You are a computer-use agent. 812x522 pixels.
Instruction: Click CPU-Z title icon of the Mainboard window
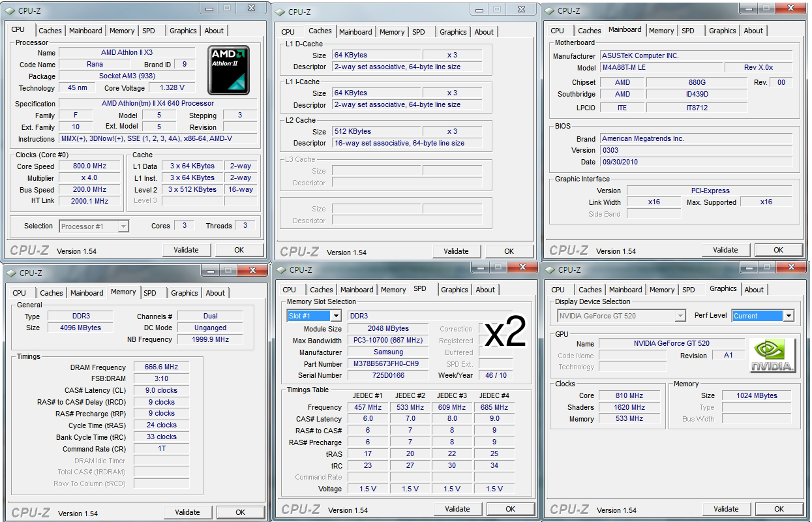[550, 10]
